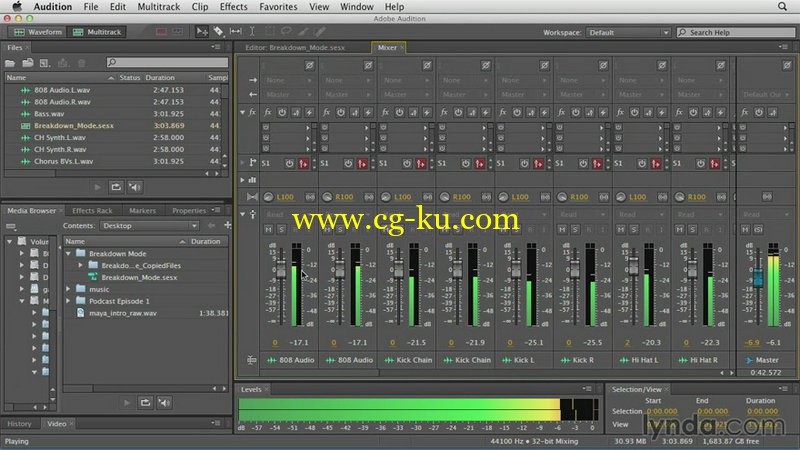Screen dimensions: 800x450
Task: Click the Loop Playback icon in Media Browser
Action: (145, 403)
